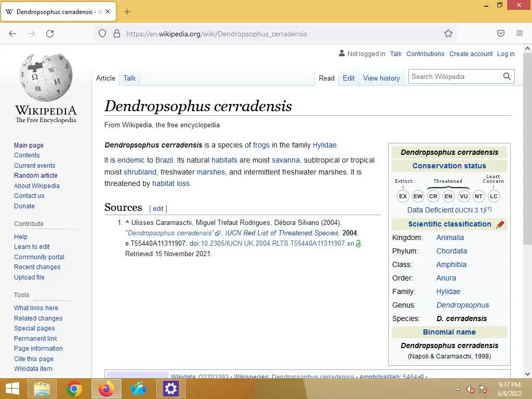Open the Firefox hamburger menu
The width and height of the screenshot is (532, 399).
[520, 33]
